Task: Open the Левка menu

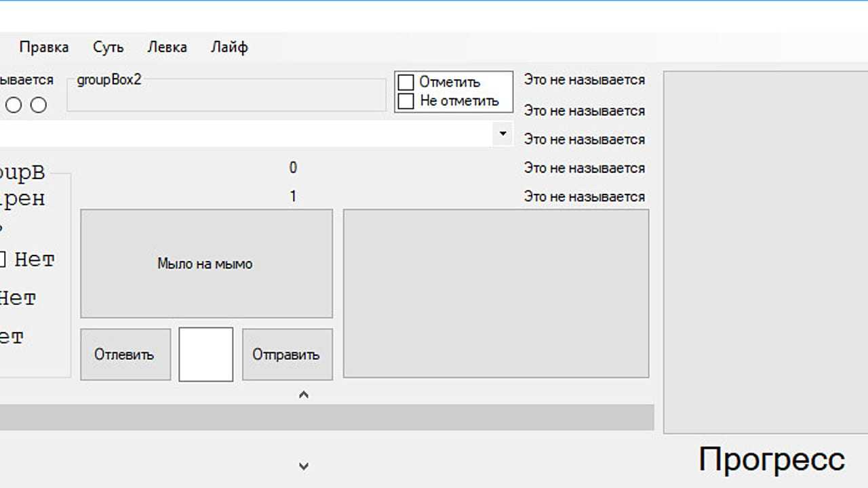Action: 167,47
